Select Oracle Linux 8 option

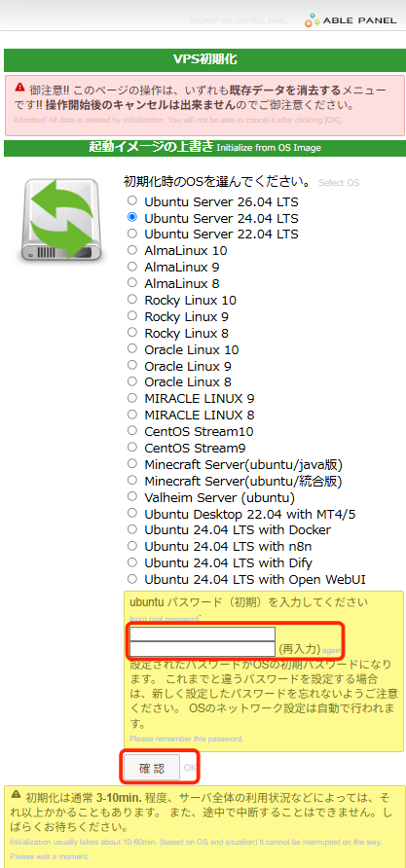tap(131, 381)
